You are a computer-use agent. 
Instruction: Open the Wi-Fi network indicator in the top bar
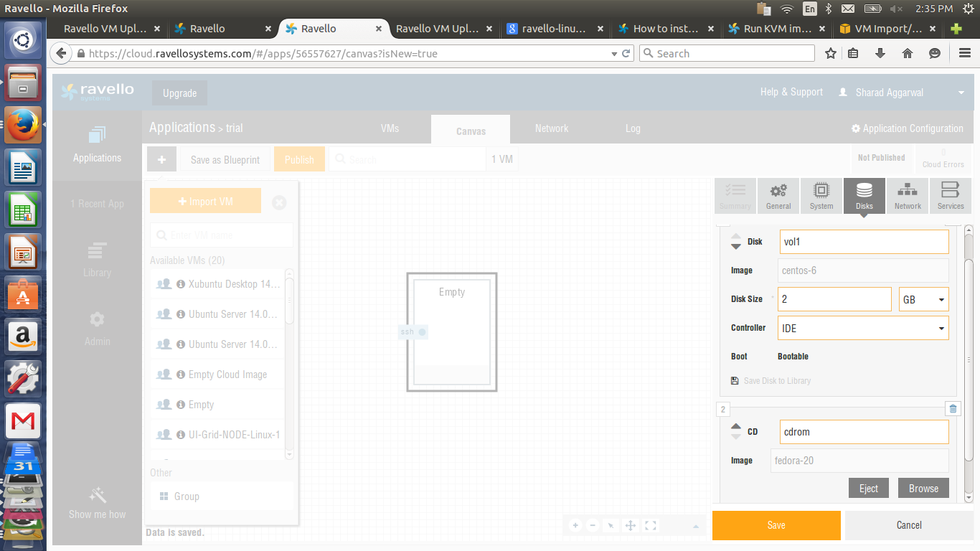tap(787, 9)
